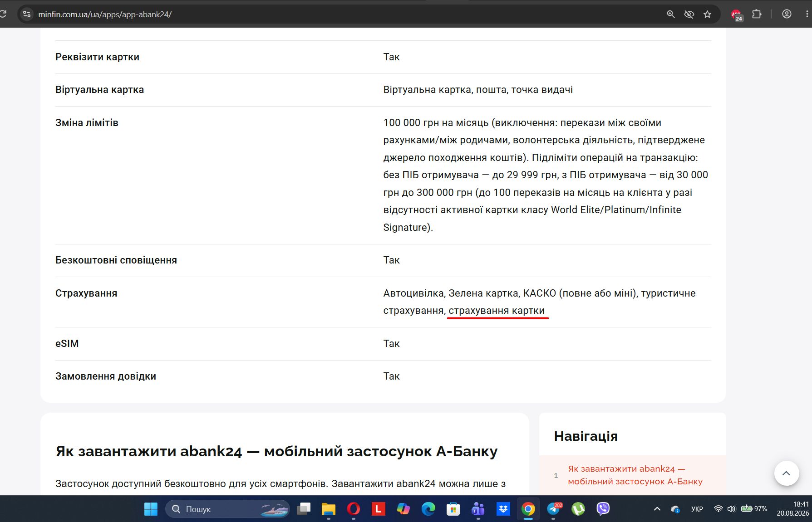
Task: Click the 'страхування картки' underlined link
Action: pyautogui.click(x=497, y=311)
